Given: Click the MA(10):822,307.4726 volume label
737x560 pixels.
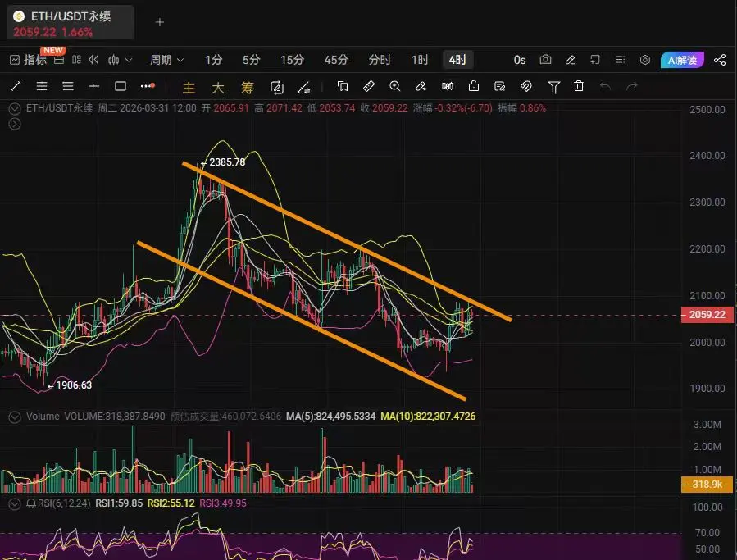Looking at the screenshot, I should (x=428, y=417).
